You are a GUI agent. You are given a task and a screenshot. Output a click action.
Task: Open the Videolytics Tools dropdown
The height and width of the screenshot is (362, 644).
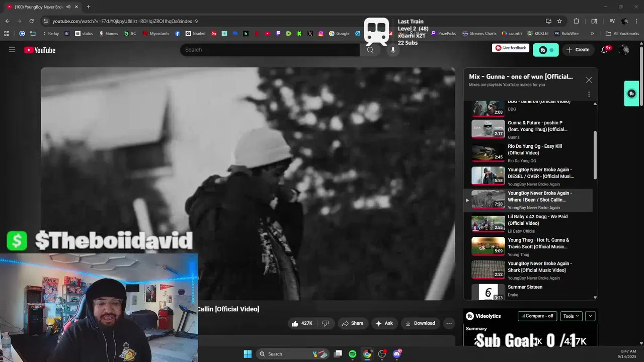[x=571, y=316]
